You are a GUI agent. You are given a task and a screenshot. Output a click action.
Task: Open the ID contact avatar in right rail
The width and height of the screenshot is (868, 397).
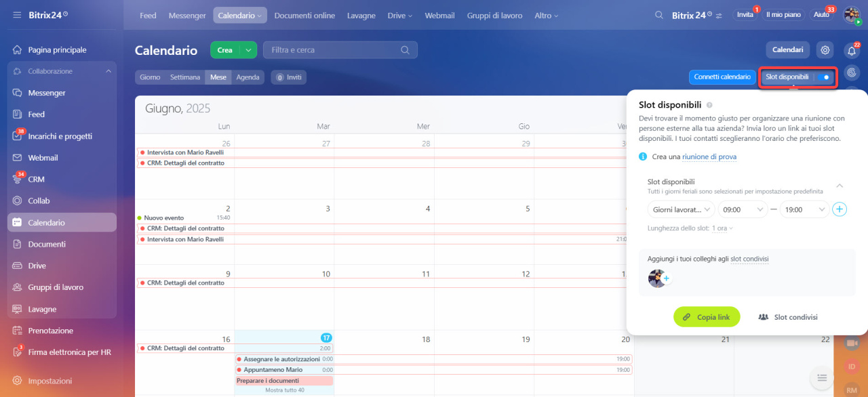tap(852, 367)
